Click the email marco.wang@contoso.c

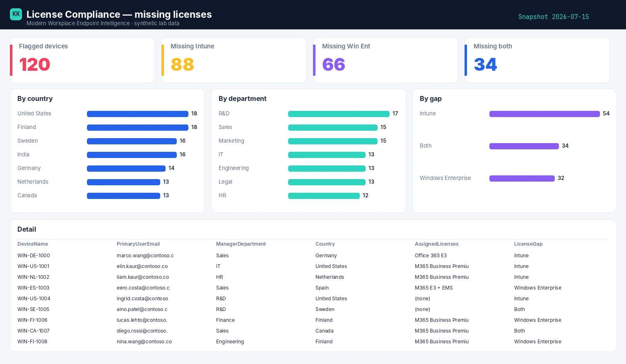tap(145, 256)
